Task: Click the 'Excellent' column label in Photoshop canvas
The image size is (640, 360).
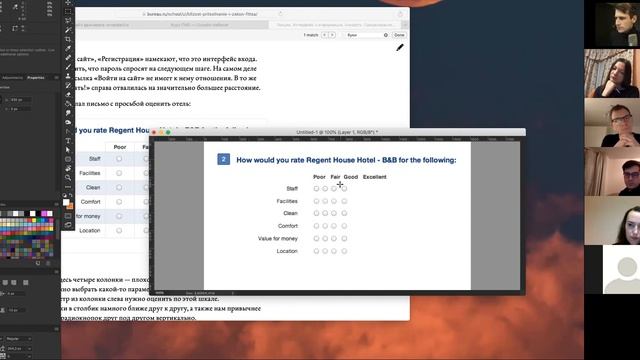Action: coord(374,177)
